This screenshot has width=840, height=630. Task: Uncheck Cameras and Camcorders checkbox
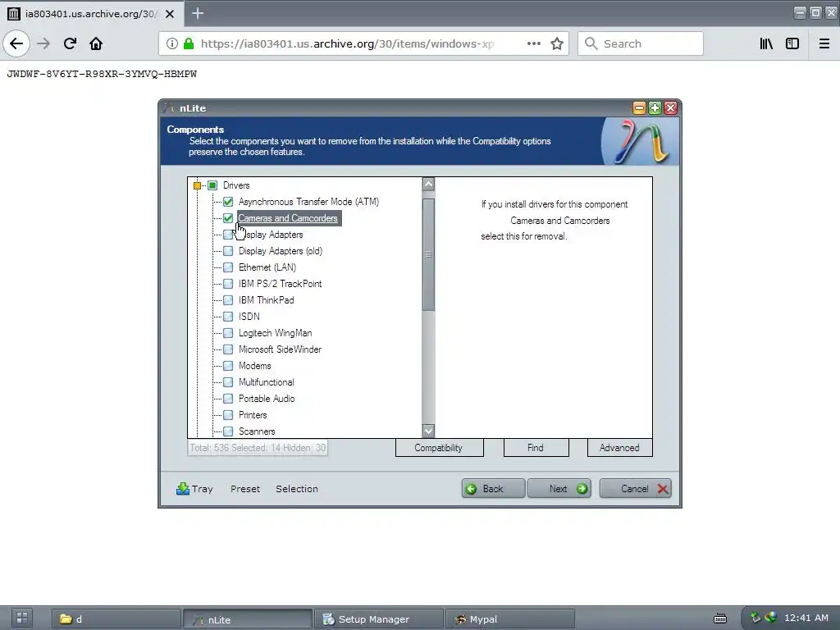(228, 218)
